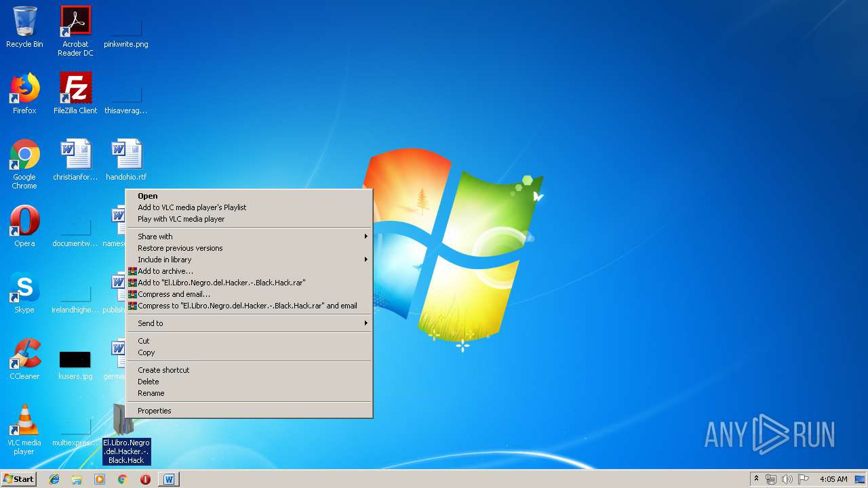Open Windows Explorer folder in taskbar

(x=77, y=479)
